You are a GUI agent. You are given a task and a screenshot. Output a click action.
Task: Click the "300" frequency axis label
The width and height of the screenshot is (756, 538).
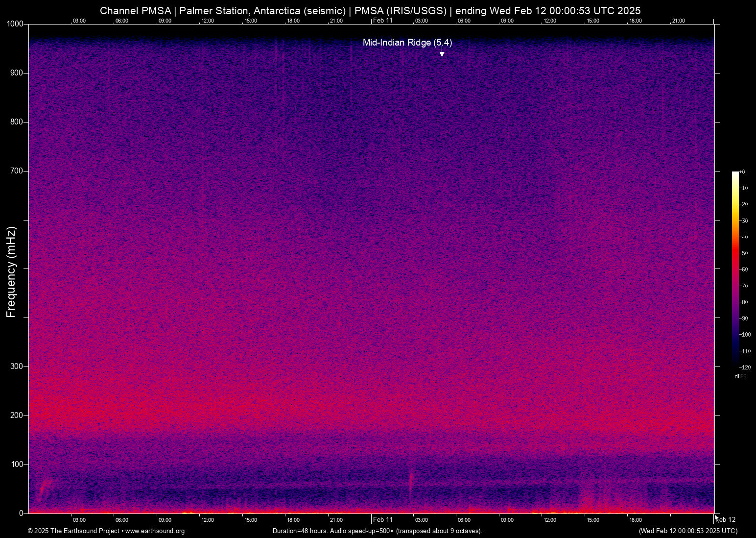17,367
